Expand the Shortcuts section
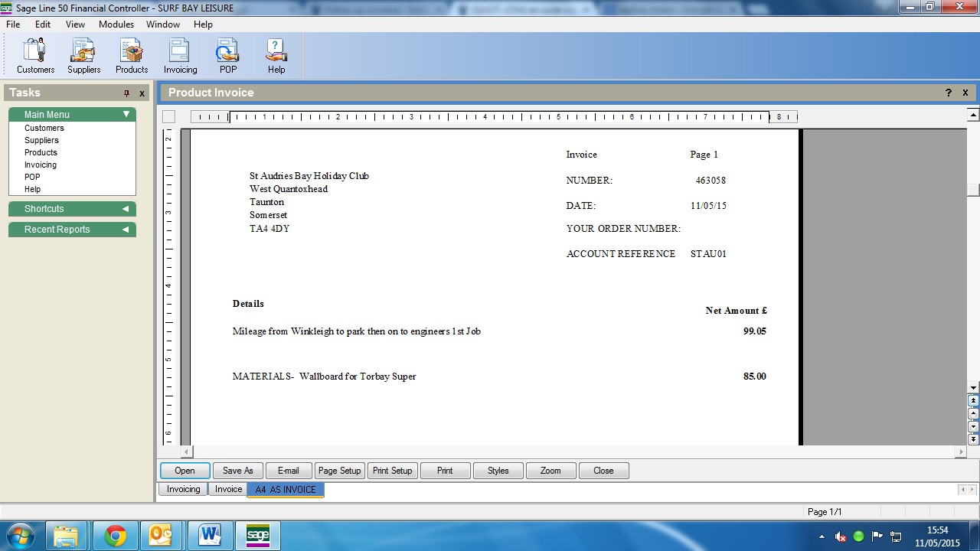980x551 pixels. (x=126, y=209)
